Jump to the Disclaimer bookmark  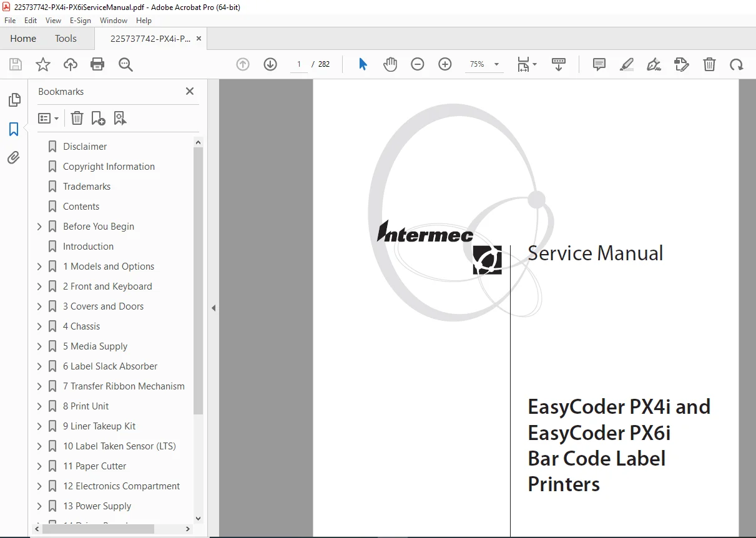coord(85,147)
